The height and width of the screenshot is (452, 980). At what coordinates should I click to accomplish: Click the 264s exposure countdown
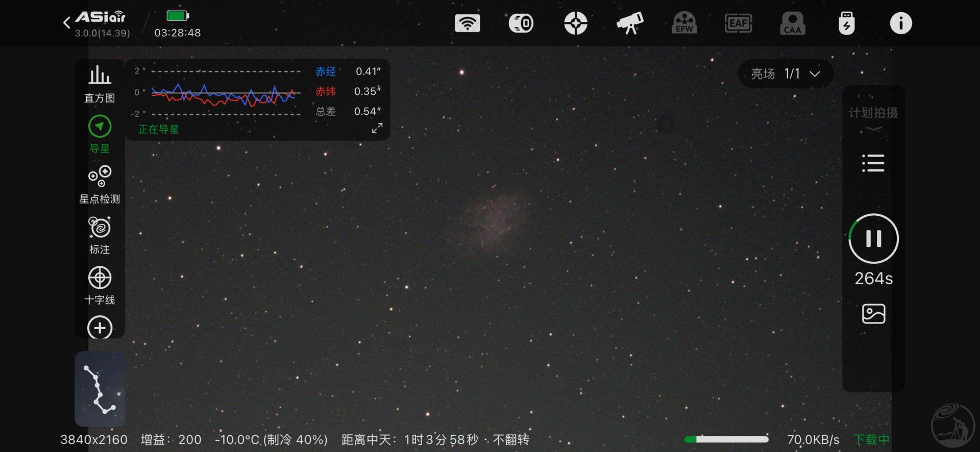pos(873,279)
